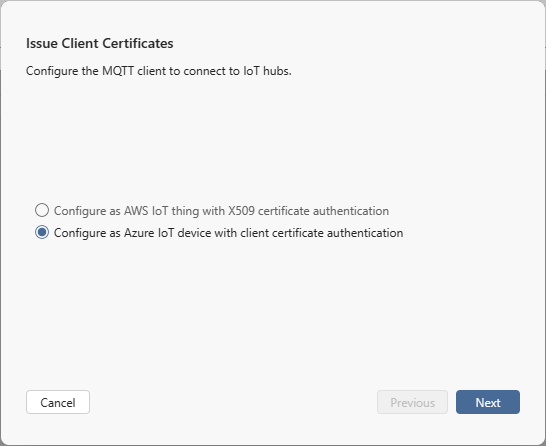Click the MQTT client description text

pos(158,71)
